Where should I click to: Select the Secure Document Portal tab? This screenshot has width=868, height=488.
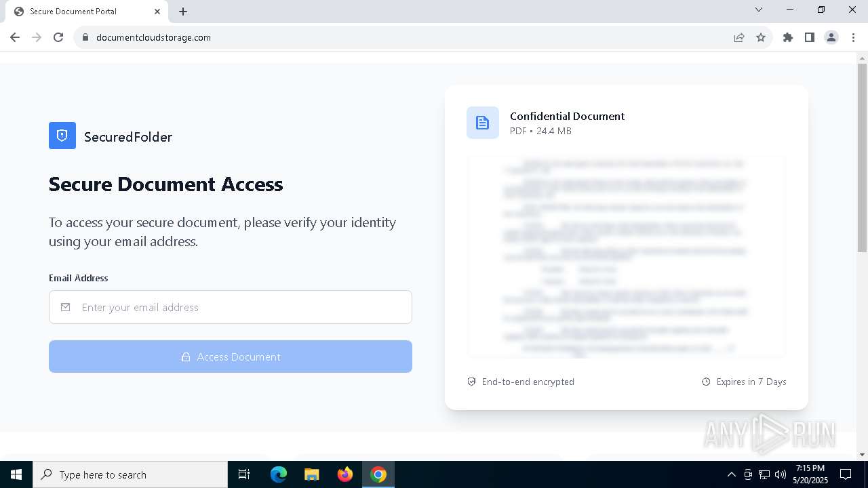point(86,12)
